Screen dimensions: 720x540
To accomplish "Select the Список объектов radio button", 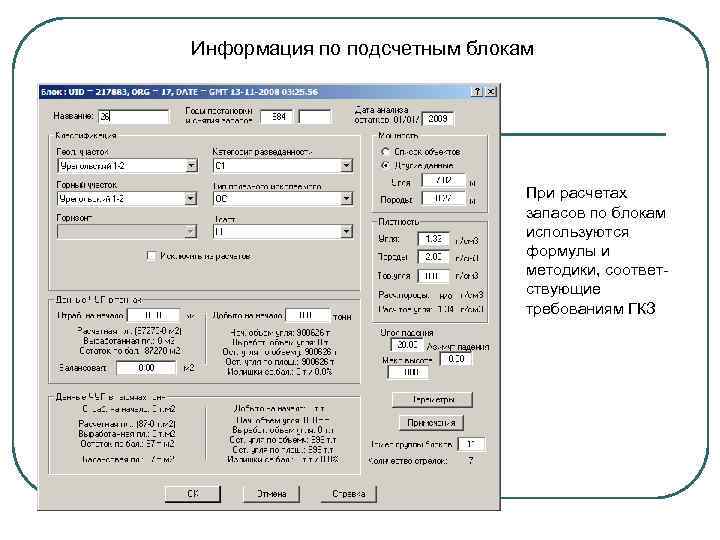I will click(385, 152).
